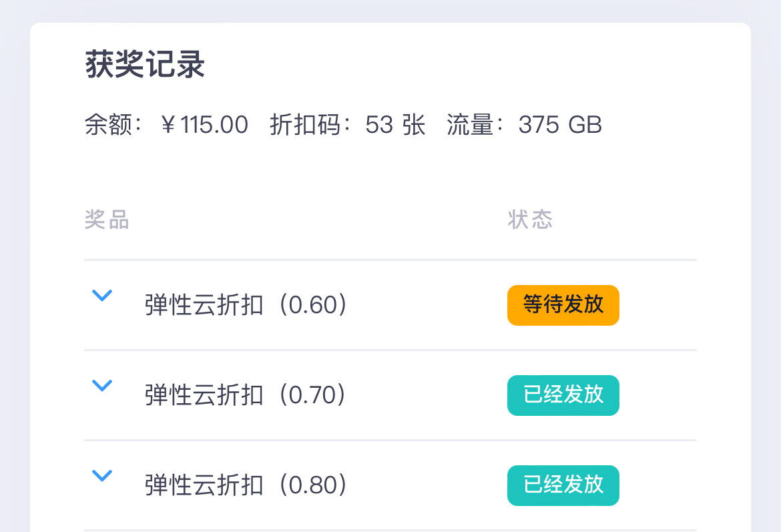Select the 弹性云折扣（0.60）prize name
This screenshot has width=781, height=532.
246,306
